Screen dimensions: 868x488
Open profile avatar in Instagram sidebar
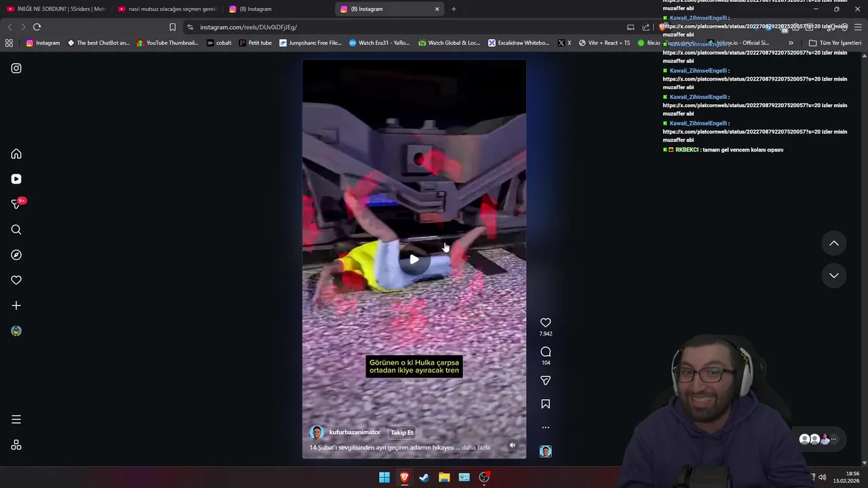point(16,331)
